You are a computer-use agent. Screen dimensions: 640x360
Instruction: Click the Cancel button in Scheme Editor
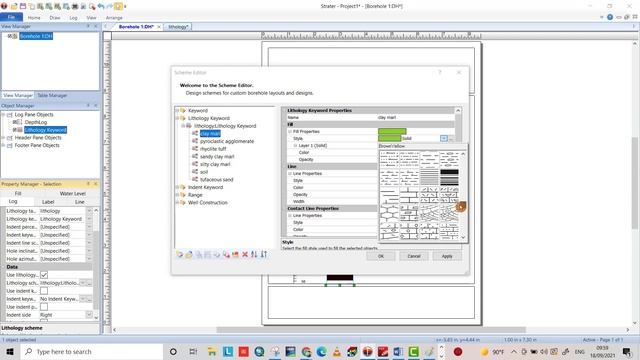[x=413, y=256]
